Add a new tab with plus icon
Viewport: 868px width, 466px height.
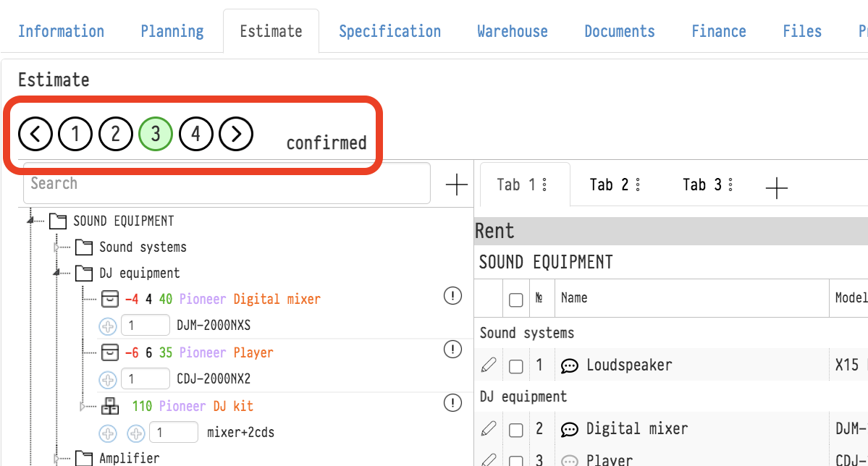[x=776, y=189]
